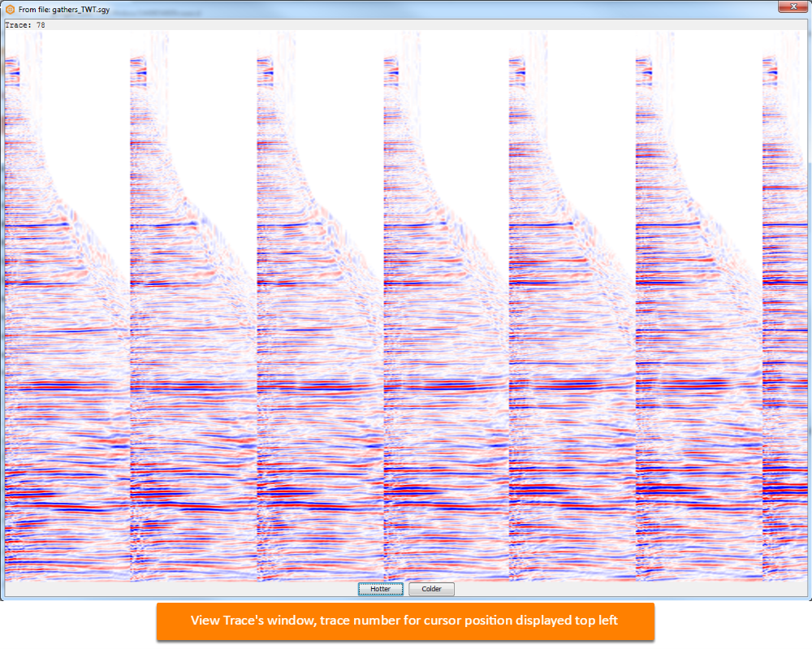This screenshot has width=812, height=649.
Task: Select the fourth seismic gather panel
Action: click(447, 305)
